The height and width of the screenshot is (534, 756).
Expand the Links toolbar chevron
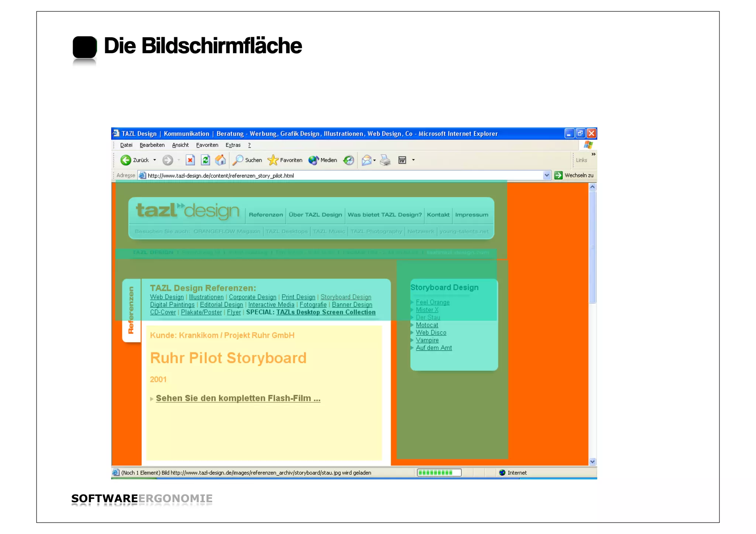tap(593, 154)
